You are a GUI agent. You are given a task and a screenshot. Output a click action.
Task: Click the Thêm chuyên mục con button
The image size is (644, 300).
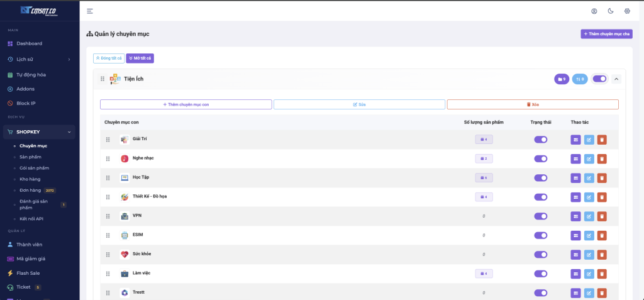pos(186,104)
